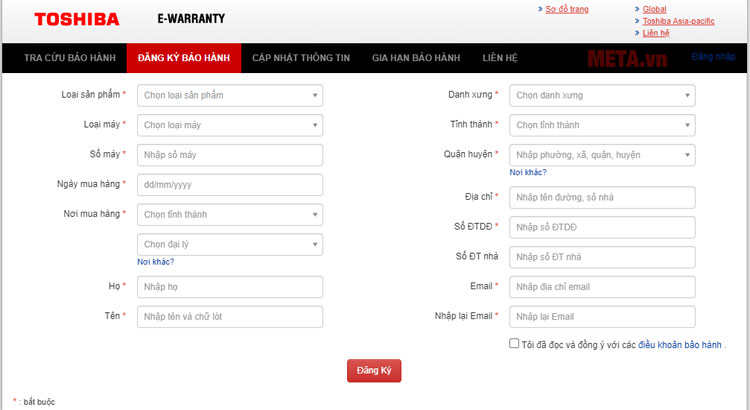Screen dimensions: 750x410
Task: Click the Liên hệ header link
Action: pos(656,33)
